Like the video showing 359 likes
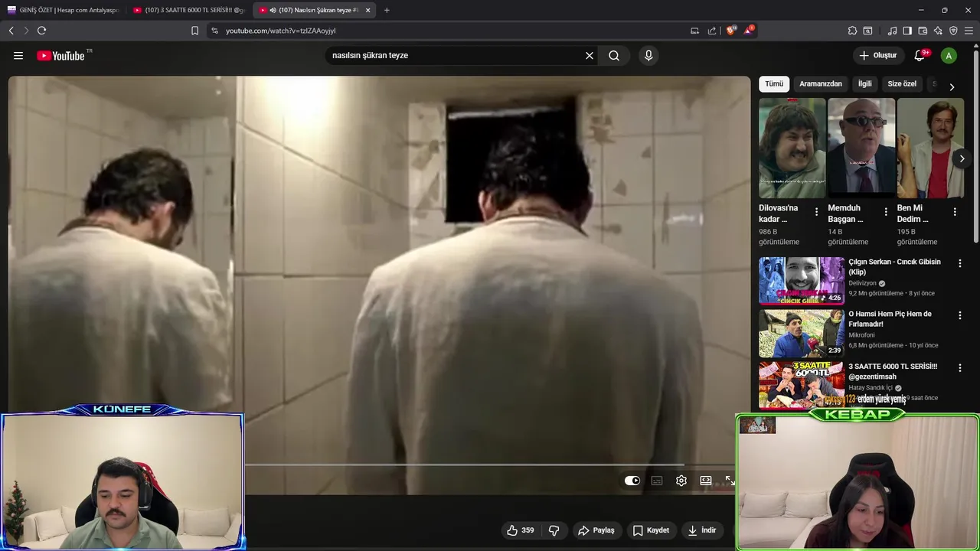 click(521, 530)
